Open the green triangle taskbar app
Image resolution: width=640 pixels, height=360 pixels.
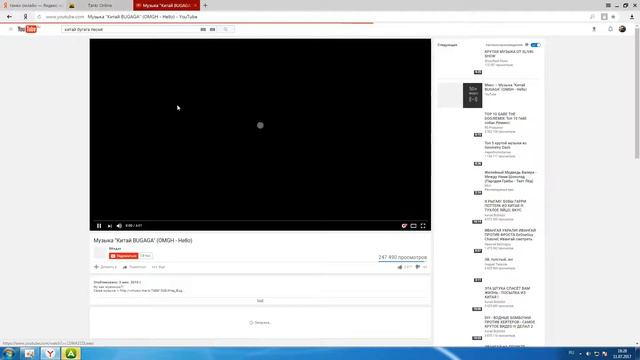tap(71, 353)
